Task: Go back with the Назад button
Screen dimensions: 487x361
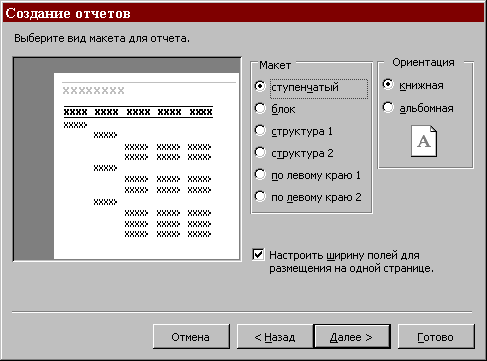Action: (x=275, y=337)
